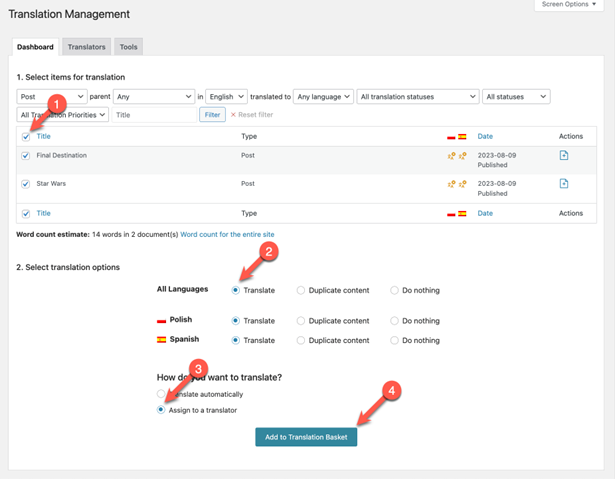Screen dimensions: 615x479
Task: Click the Title search input field
Action: pos(154,115)
